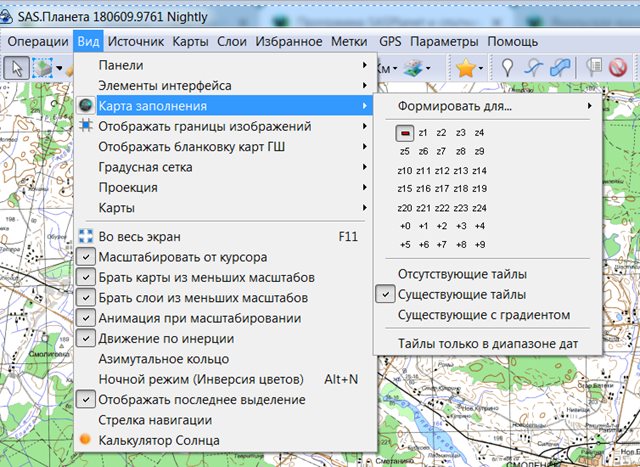
Task: Expand the Панели submenu
Action: click(x=225, y=65)
